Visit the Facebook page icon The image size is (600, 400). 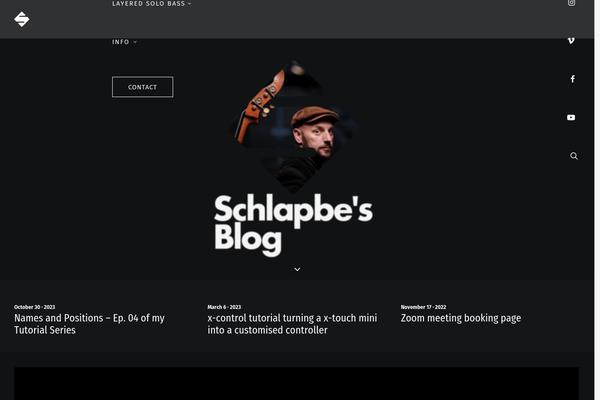tap(572, 79)
